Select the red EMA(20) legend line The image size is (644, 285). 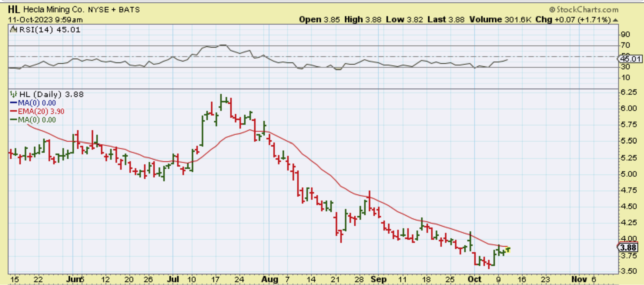click(x=13, y=111)
